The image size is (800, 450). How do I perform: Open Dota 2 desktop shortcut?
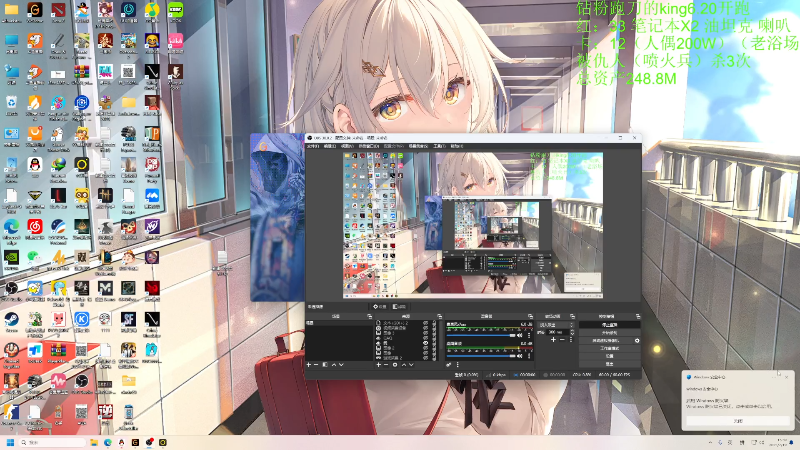pyautogui.click(x=58, y=10)
